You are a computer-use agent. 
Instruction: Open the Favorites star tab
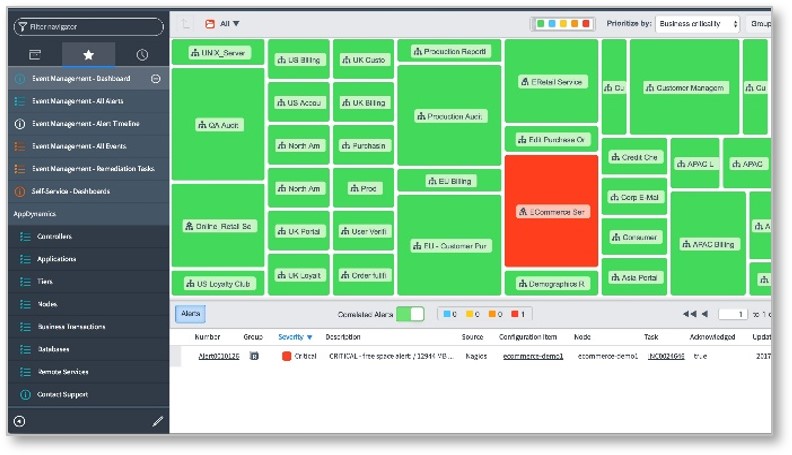coord(88,54)
